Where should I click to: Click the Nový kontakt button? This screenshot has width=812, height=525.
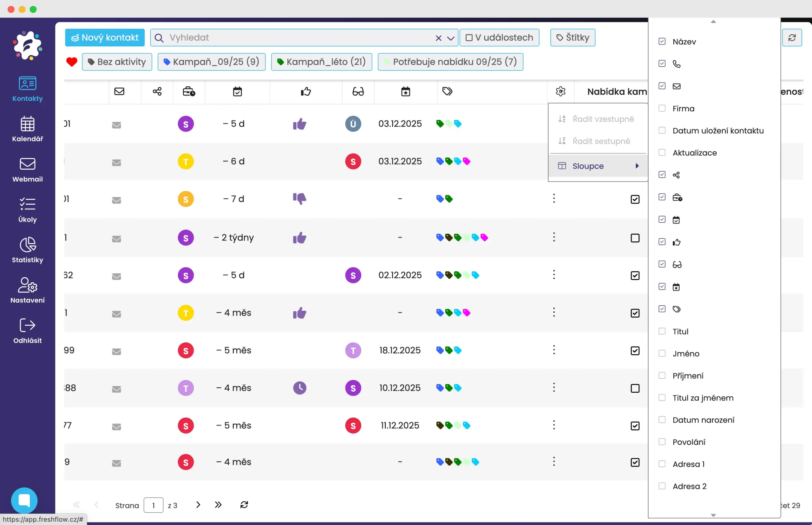coord(105,37)
